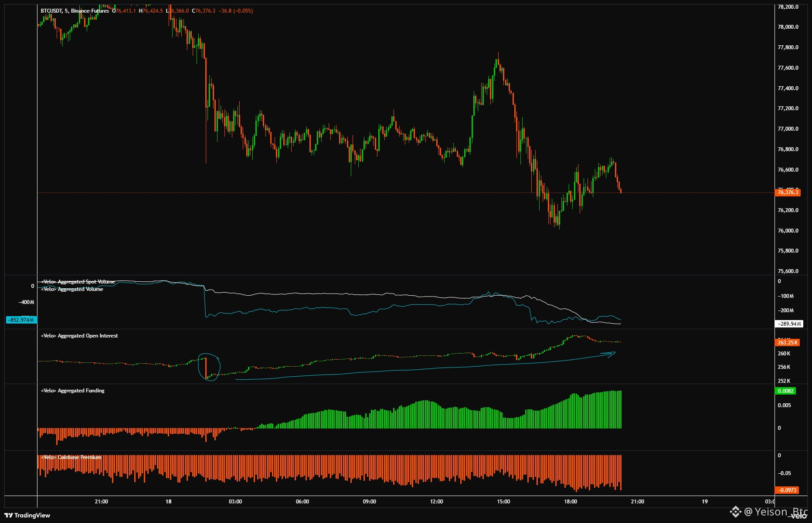812x523 pixels.
Task: Click the 252K open interest scale label
Action: (x=784, y=381)
